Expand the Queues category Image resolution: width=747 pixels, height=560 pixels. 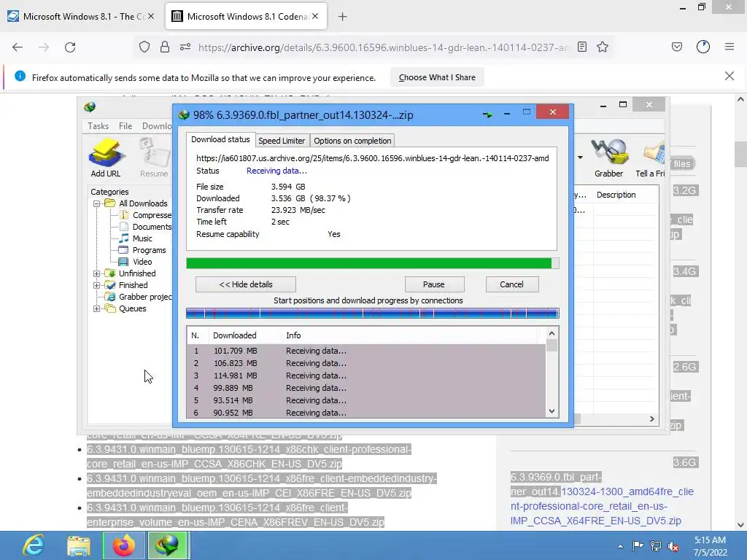point(97,308)
